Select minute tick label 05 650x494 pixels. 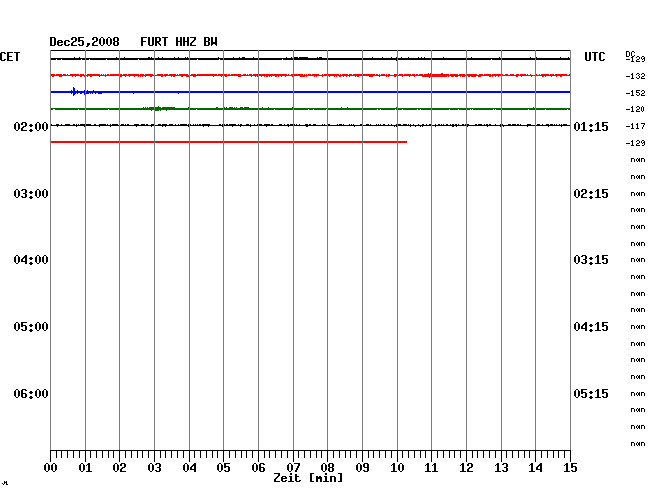pos(223,468)
